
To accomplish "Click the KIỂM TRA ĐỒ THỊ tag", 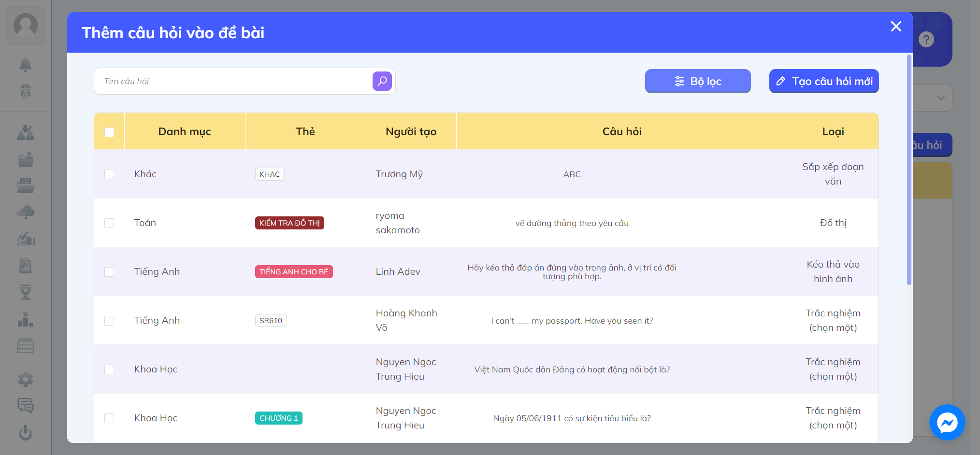I will point(289,223).
